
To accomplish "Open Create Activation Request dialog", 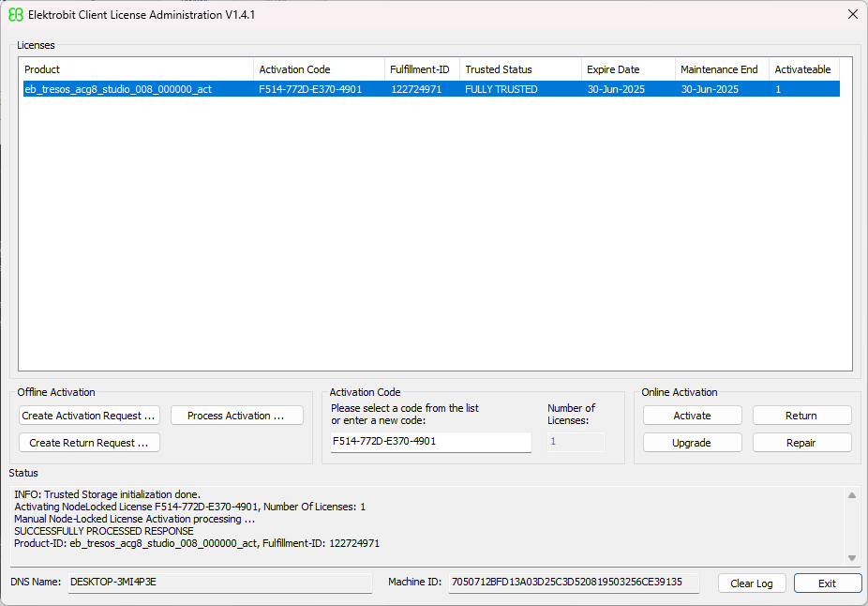I will [x=88, y=416].
